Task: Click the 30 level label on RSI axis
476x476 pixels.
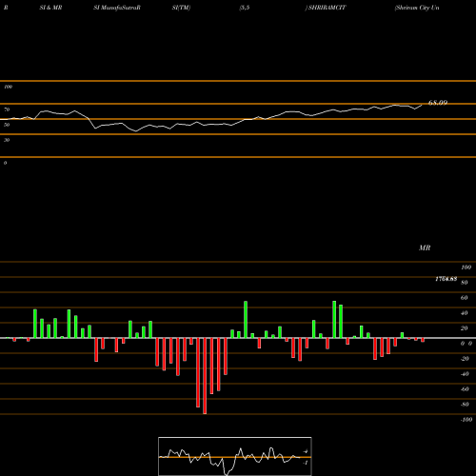Action: 7,140
